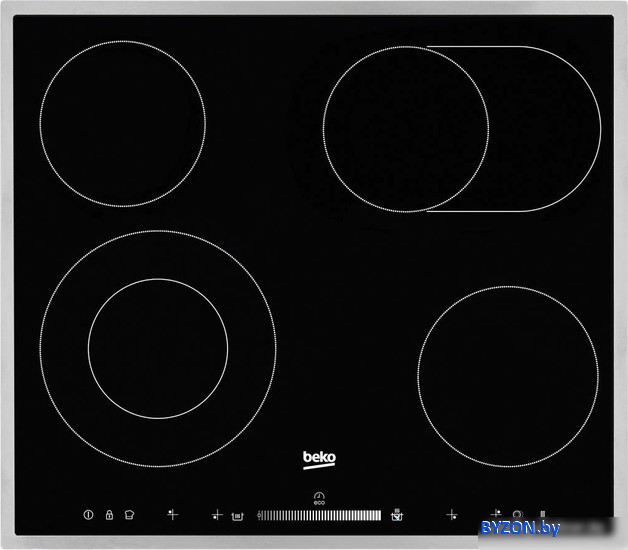628x550 pixels.
Task: Tap the pause key at the far right
Action: 543,514
